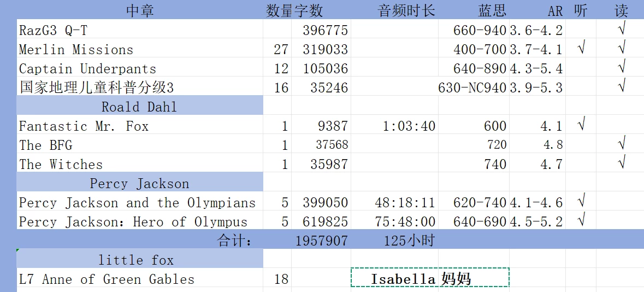Select quantity cell 18
Viewport: 644px width, 292px height.
(277, 278)
